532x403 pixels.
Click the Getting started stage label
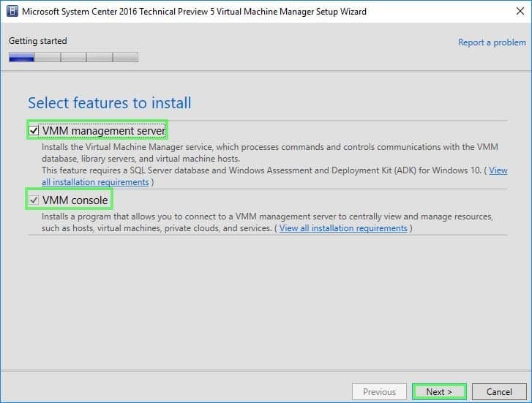[x=38, y=41]
